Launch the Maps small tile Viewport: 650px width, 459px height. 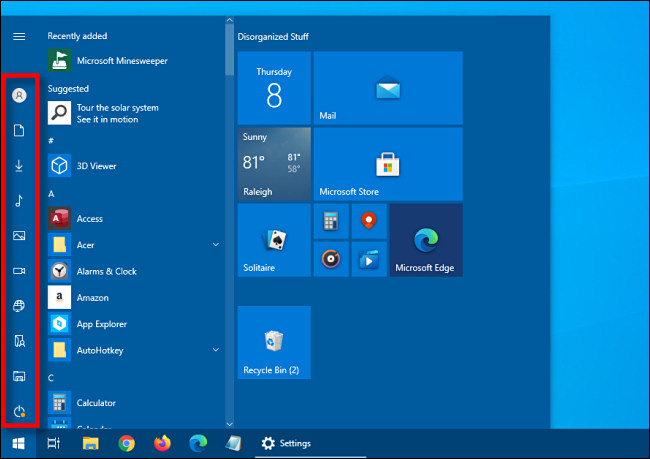(x=368, y=220)
